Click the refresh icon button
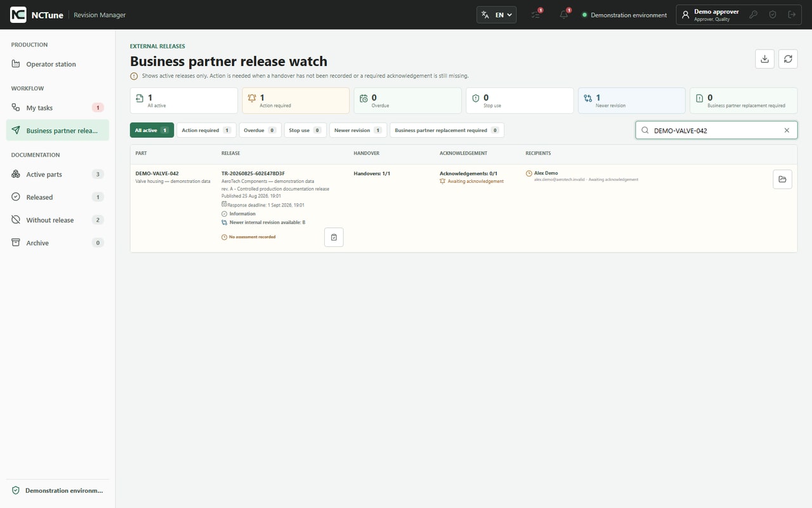 click(788, 59)
